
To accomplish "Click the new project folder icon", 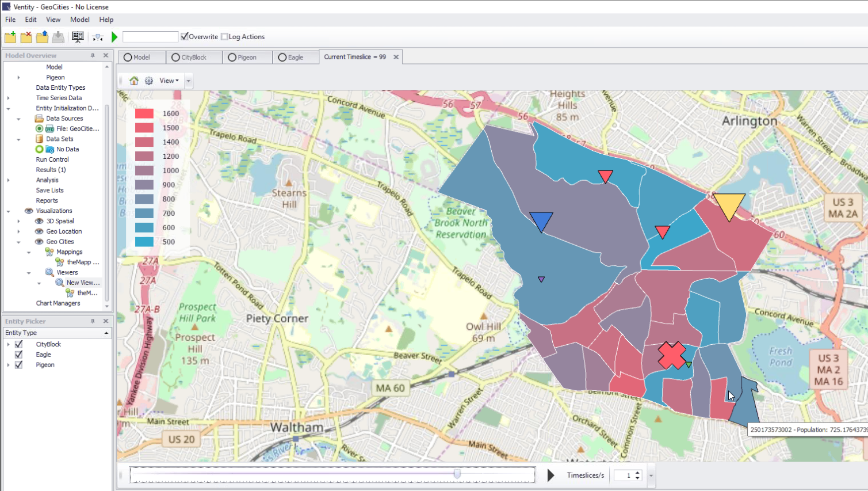I will point(10,37).
